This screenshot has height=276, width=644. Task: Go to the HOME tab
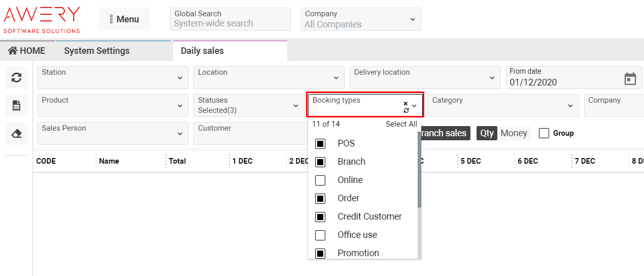27,51
